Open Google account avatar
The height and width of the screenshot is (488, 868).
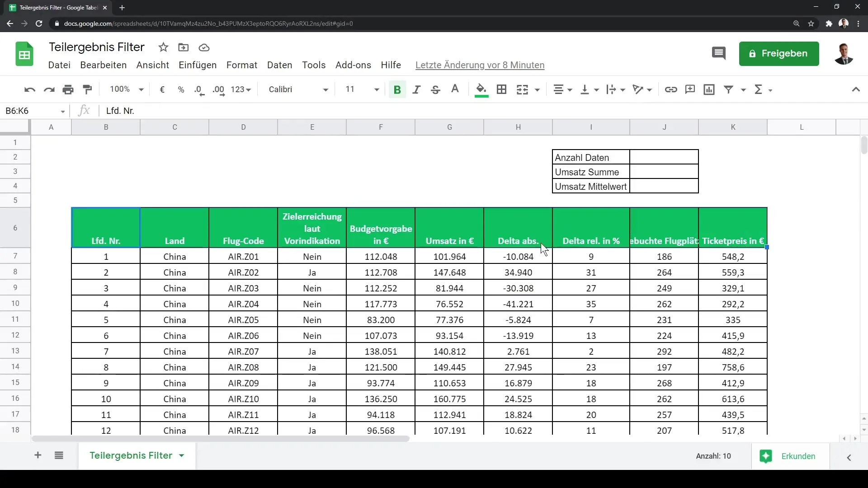coord(844,54)
